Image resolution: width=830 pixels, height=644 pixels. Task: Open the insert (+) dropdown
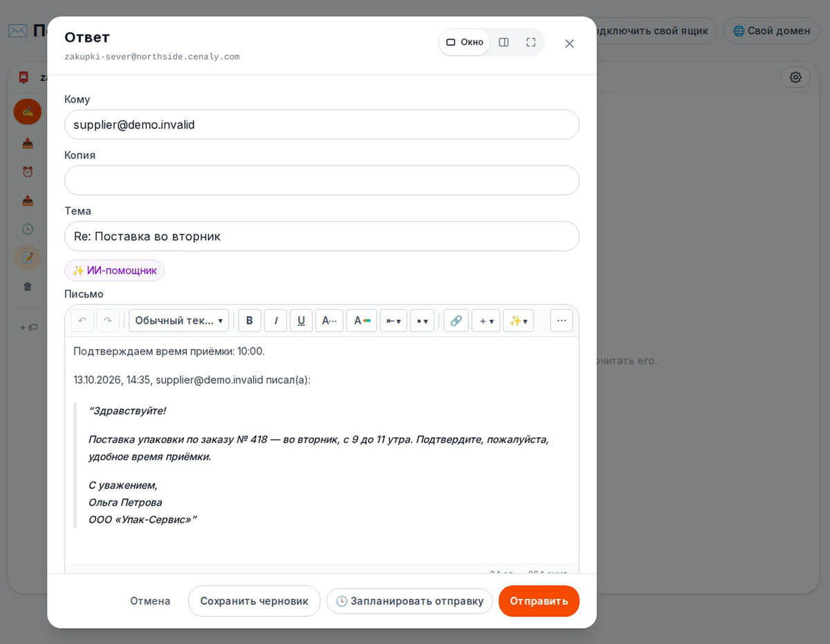click(x=486, y=321)
